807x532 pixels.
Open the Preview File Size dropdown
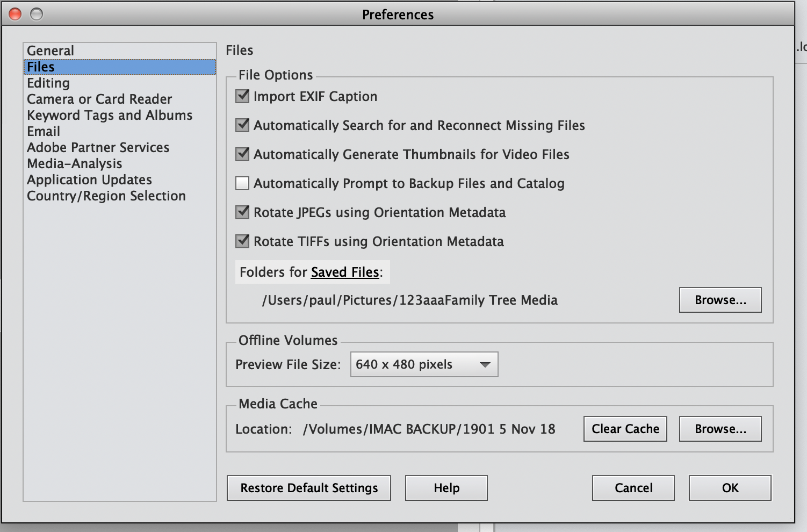click(424, 364)
